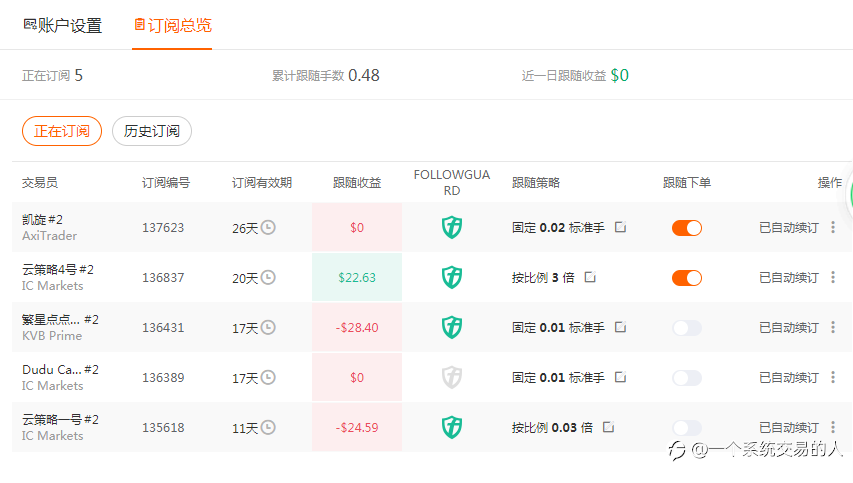853x483 pixels.
Task: Edit the 按比例 0.03 倍 follow strategy
Action: 608,427
